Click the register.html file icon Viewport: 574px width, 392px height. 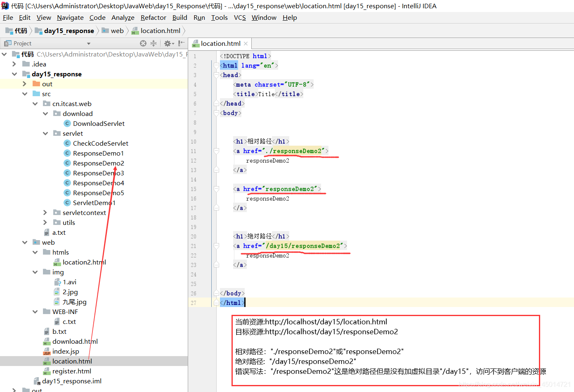(47, 371)
